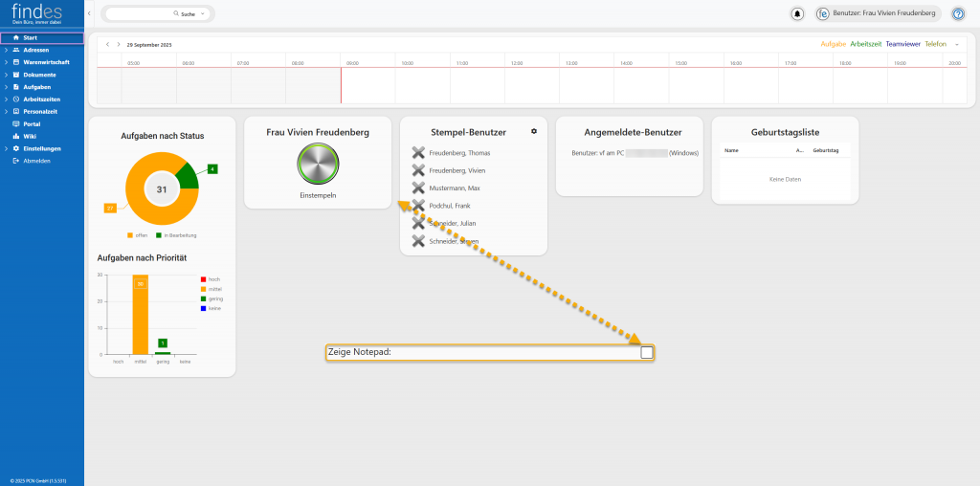Click X status icon beside Freudenberg, Thomas

[x=418, y=153]
